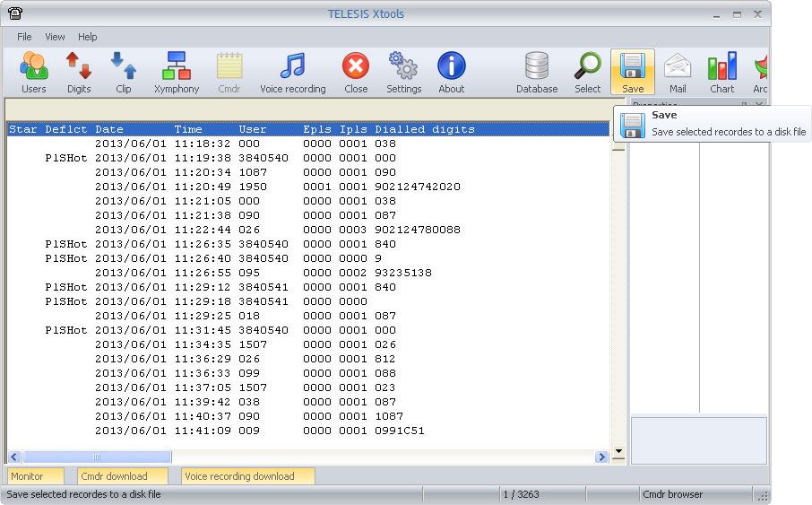
Task: Switch to the Monitor tab
Action: pos(36,476)
